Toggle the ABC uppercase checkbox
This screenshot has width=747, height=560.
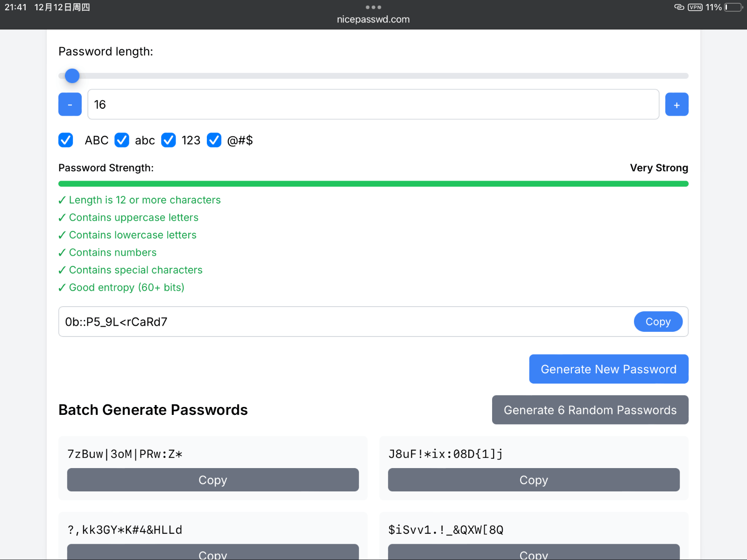[x=66, y=140]
